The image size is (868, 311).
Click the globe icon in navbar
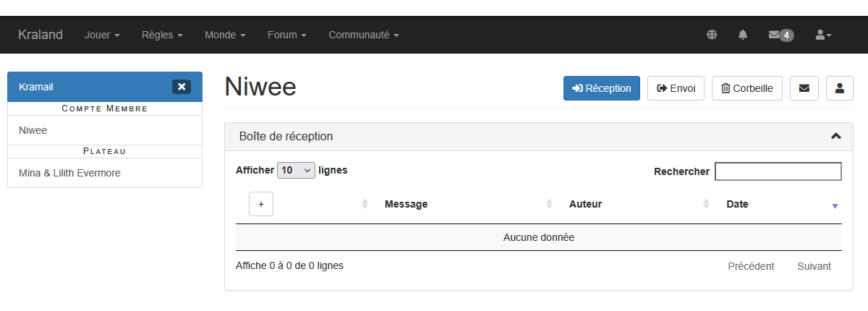[x=712, y=35]
